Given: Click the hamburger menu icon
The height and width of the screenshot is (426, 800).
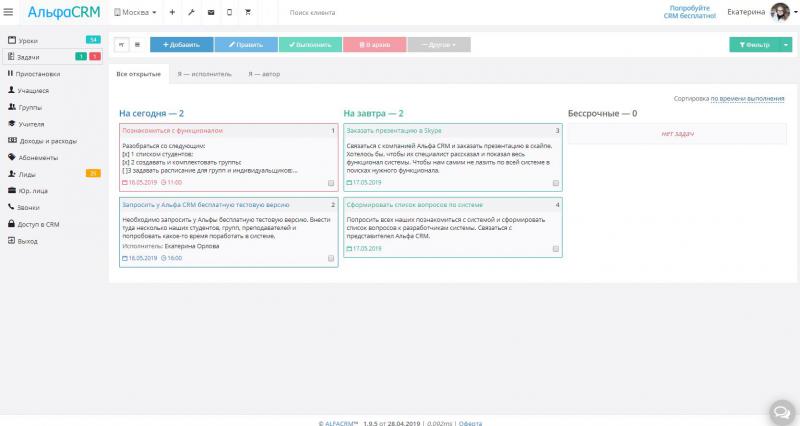Looking at the screenshot, I should 9,13.
